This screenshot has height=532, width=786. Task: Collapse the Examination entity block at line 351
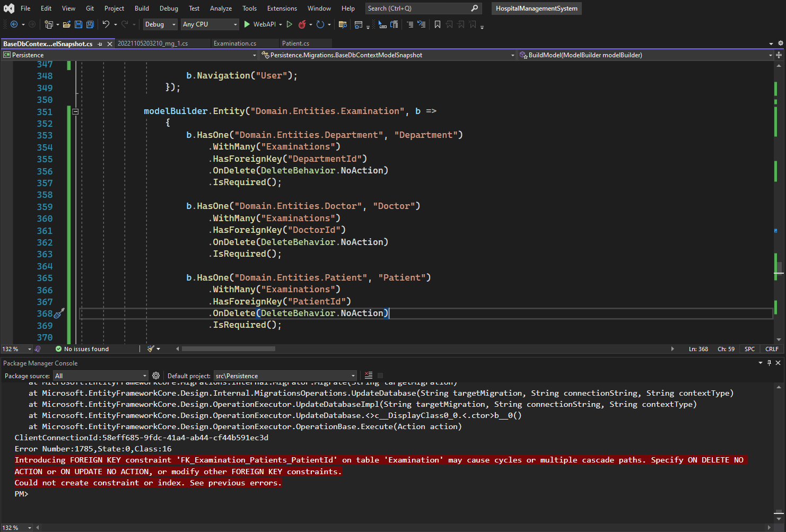(x=75, y=112)
